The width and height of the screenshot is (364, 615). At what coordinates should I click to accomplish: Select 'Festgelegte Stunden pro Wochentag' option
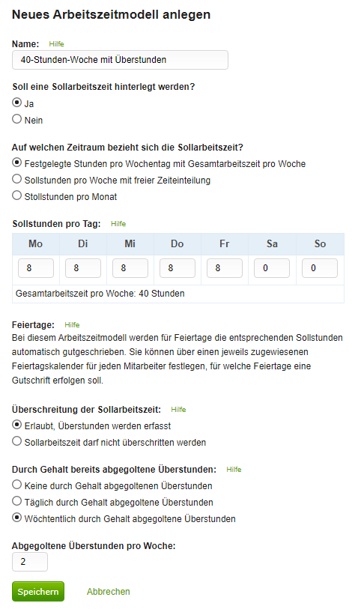[17, 162]
